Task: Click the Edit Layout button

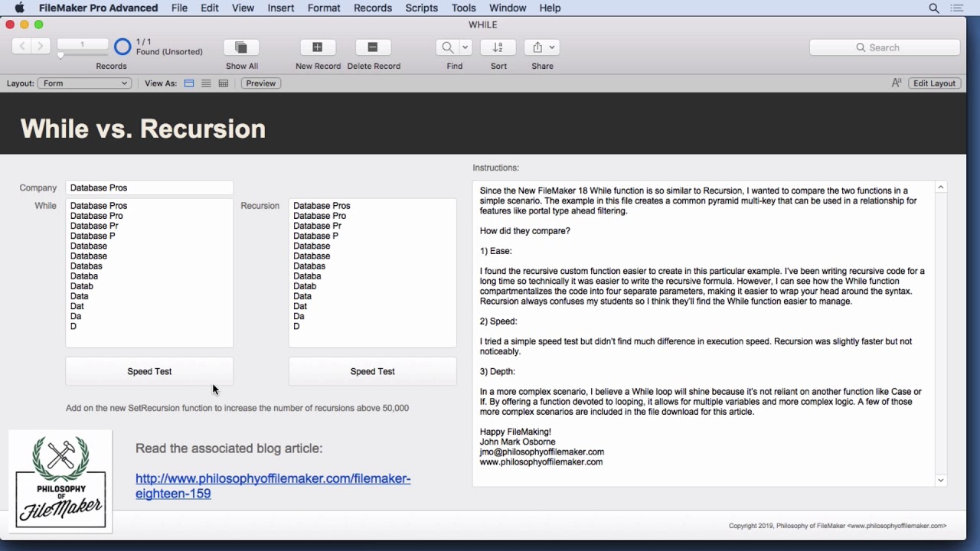Action: point(935,83)
